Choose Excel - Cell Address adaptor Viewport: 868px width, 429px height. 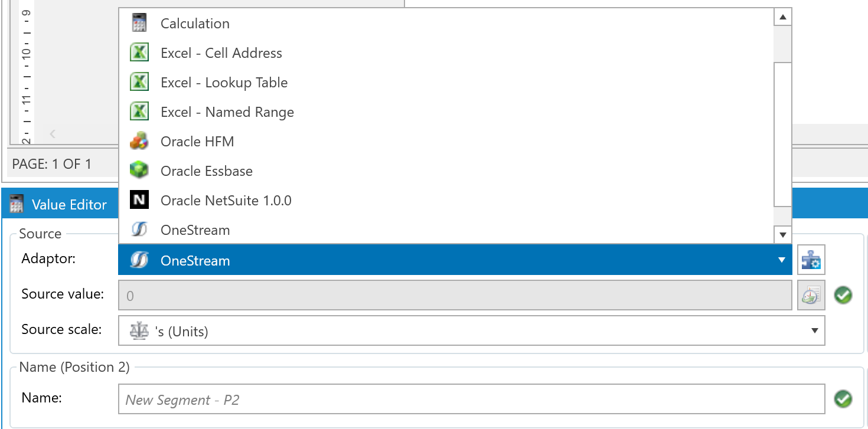(446, 53)
